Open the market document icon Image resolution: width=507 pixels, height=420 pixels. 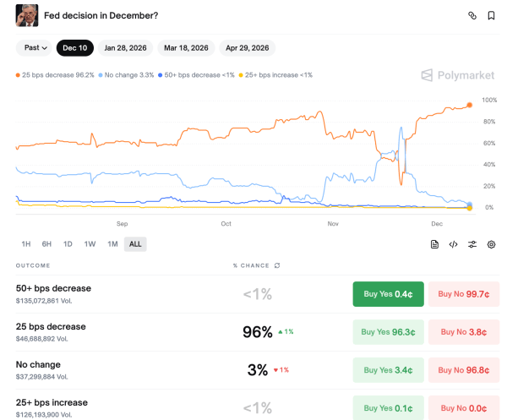tap(434, 244)
